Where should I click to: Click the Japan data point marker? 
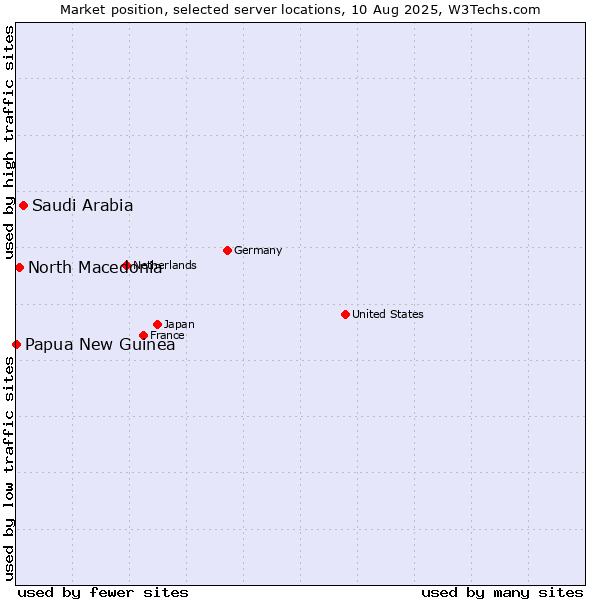157,324
